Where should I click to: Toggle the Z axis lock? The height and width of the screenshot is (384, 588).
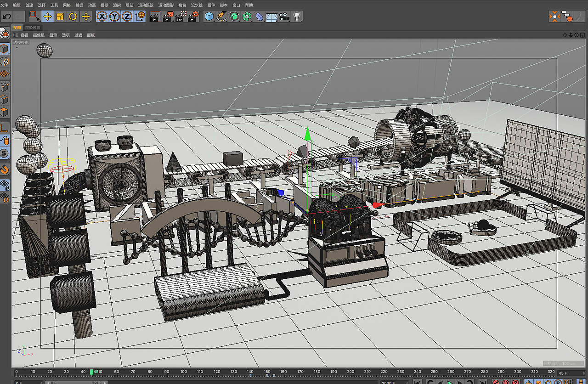[126, 17]
